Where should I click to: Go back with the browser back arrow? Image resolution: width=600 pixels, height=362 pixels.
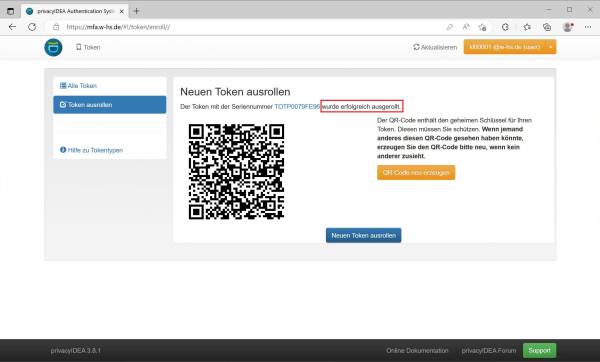pos(12,27)
